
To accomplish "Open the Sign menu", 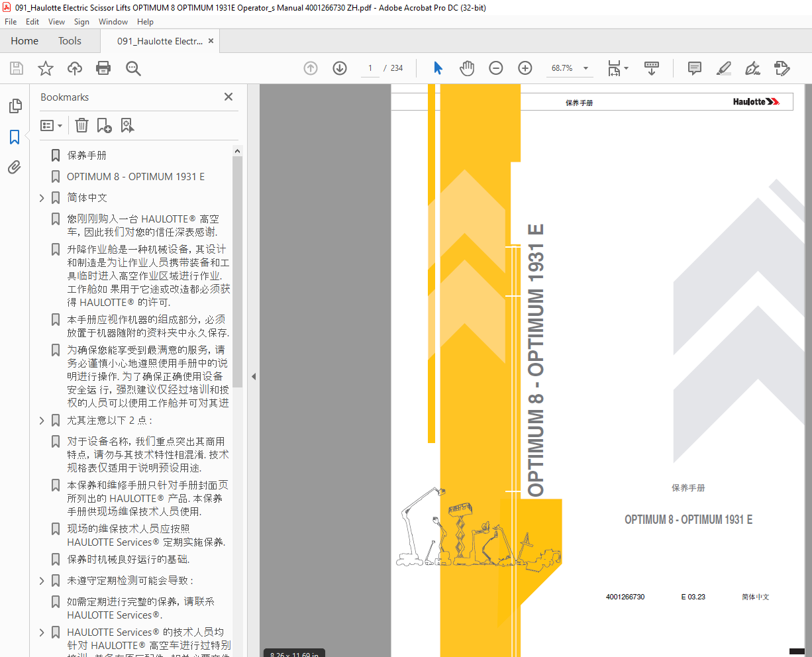I will click(x=81, y=22).
